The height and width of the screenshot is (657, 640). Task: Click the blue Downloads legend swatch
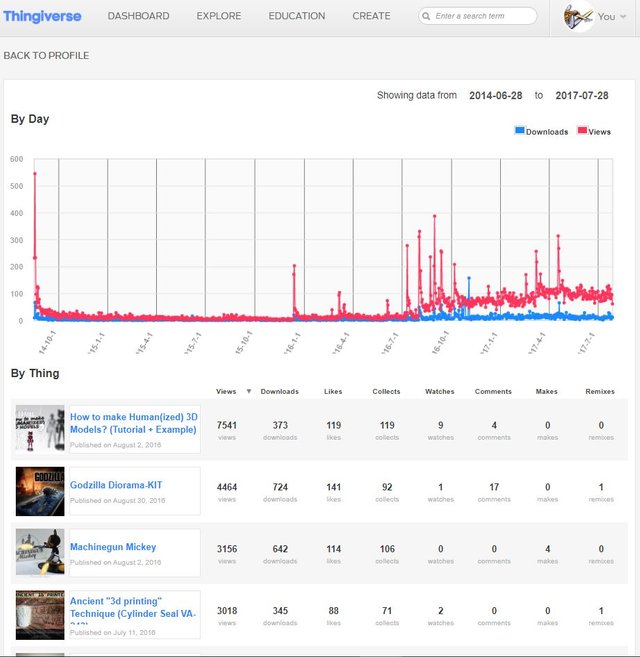(x=520, y=130)
